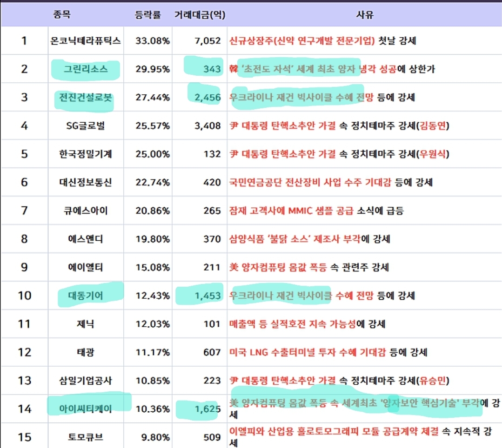Image resolution: width=502 pixels, height=448 pixels.
Task: Select stock name 대신정보통신
Action: 86,182
